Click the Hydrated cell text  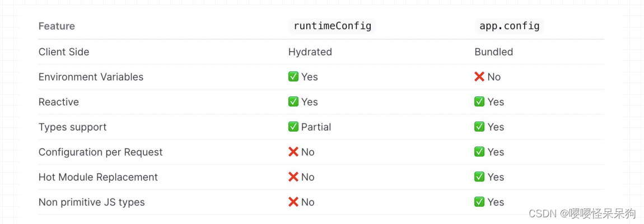coord(310,52)
